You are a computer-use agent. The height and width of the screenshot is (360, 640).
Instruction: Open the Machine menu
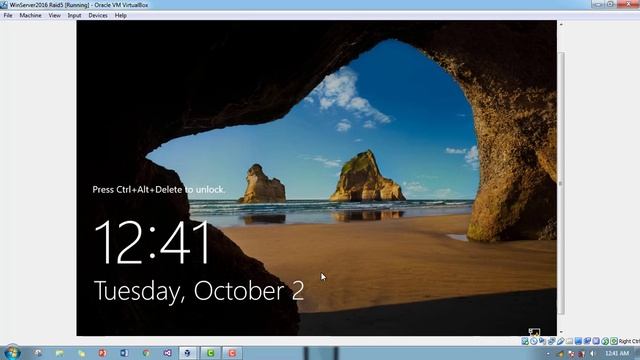click(30, 16)
